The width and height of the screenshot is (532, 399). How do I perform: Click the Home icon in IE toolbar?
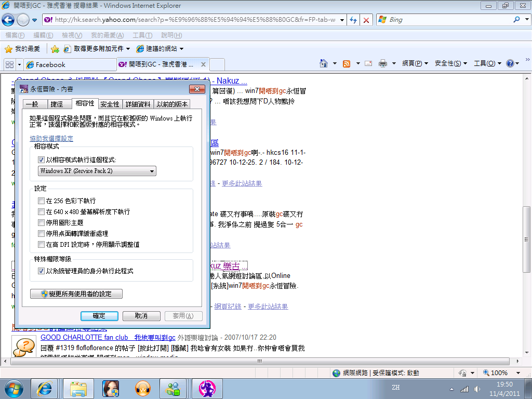point(324,63)
